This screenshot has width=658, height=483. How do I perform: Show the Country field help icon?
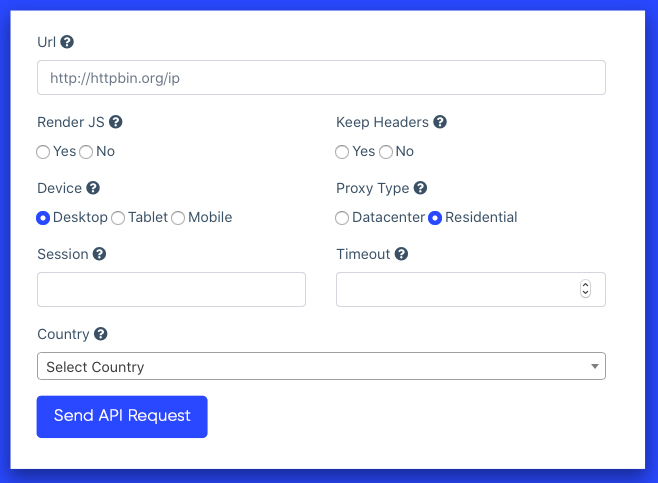[x=100, y=334]
